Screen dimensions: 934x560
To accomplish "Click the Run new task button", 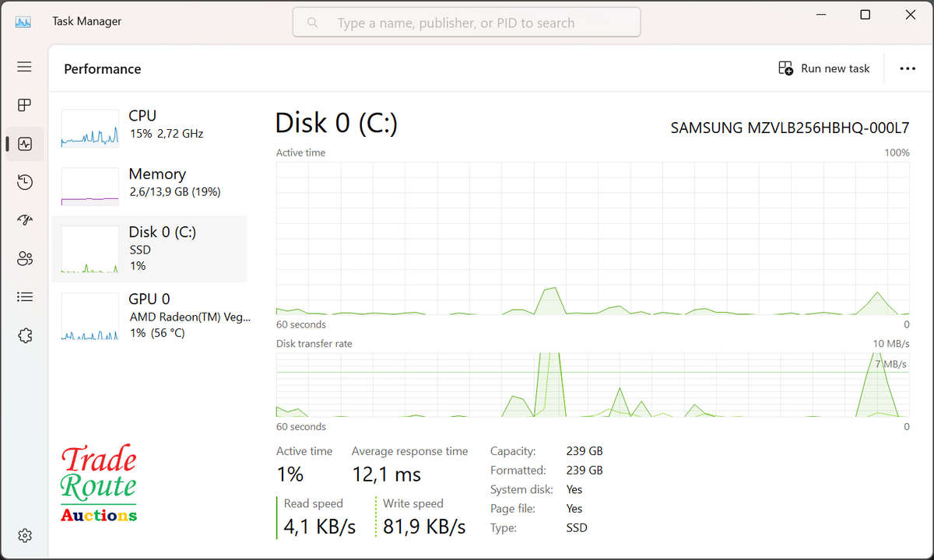I will coord(824,68).
